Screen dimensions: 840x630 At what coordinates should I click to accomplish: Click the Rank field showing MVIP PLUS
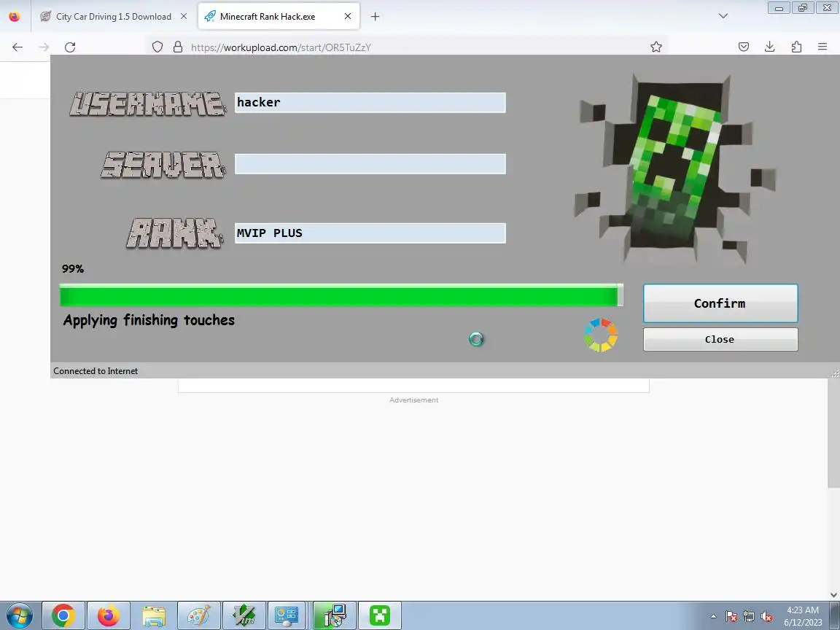[370, 233]
